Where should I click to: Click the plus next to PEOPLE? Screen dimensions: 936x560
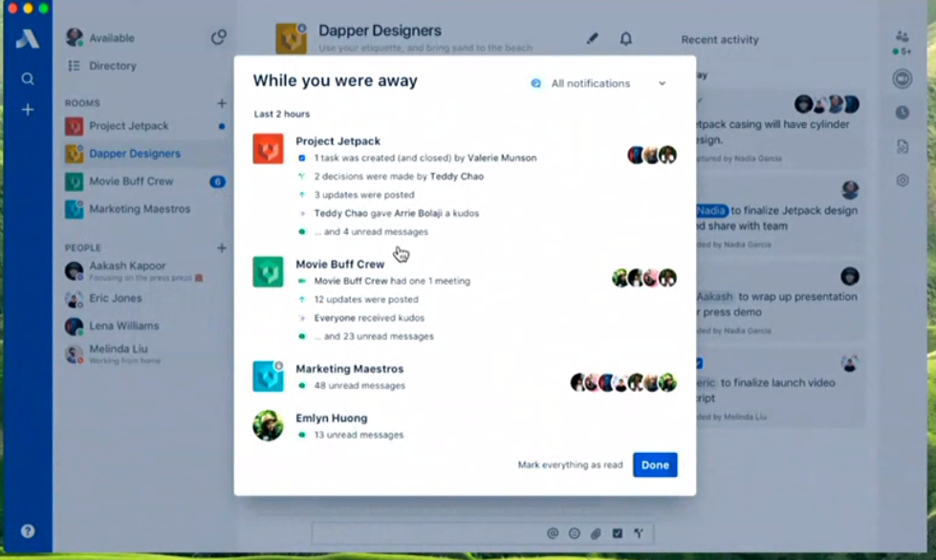[x=222, y=248]
